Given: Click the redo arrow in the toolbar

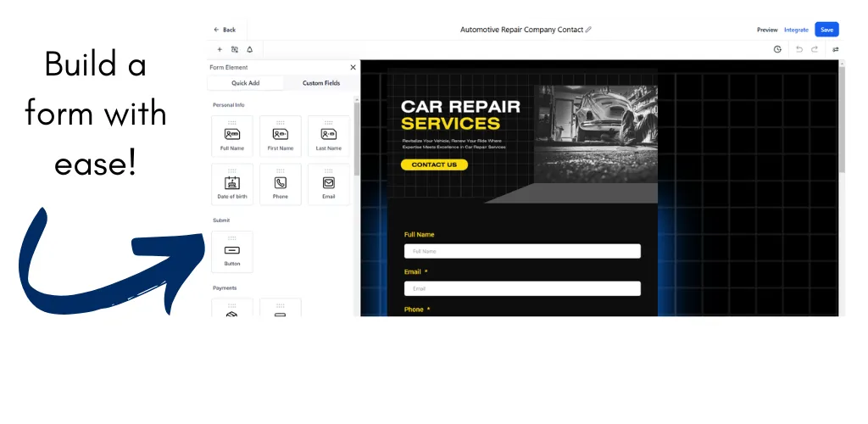Looking at the screenshot, I should click(815, 49).
